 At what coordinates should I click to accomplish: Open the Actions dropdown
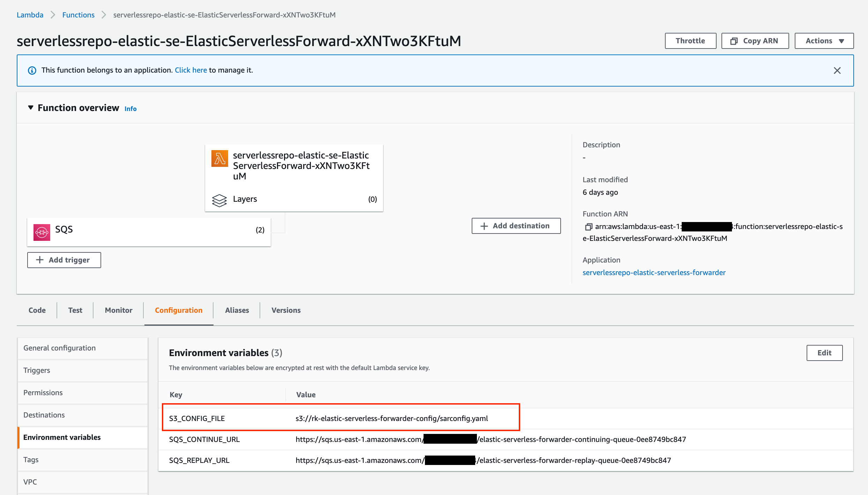click(x=824, y=41)
